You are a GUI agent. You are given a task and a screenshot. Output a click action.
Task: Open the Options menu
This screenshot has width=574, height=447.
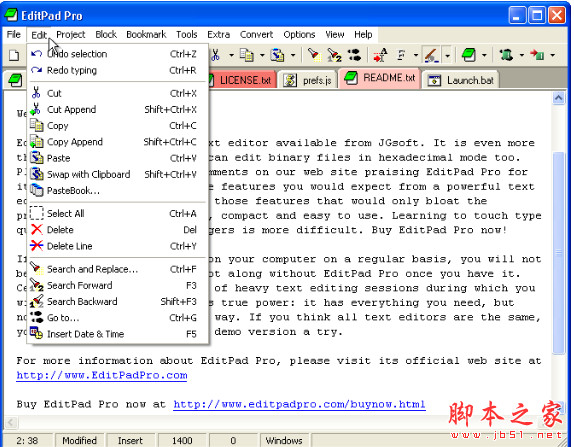coord(299,34)
